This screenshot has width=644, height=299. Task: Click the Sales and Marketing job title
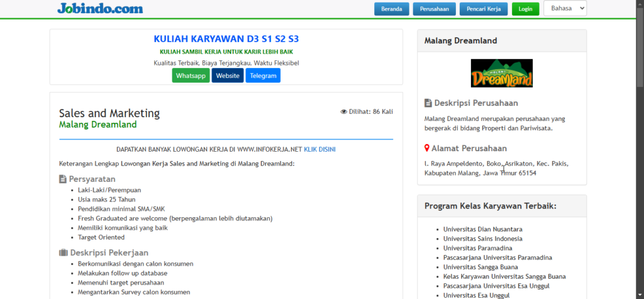coord(109,113)
